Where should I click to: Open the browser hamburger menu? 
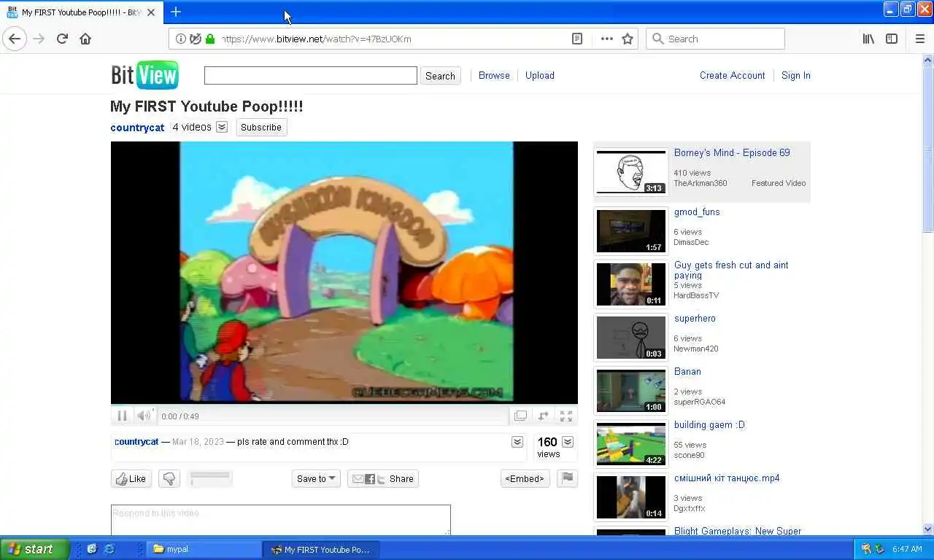point(919,39)
